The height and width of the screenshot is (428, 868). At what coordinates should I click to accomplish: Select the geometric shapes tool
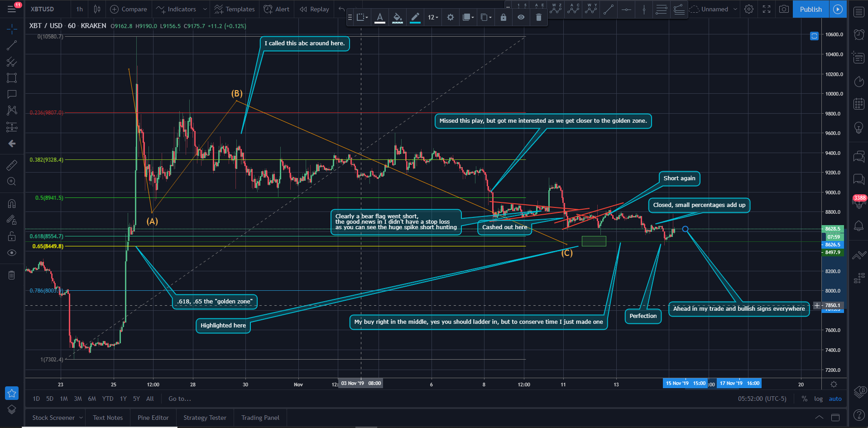(12, 78)
